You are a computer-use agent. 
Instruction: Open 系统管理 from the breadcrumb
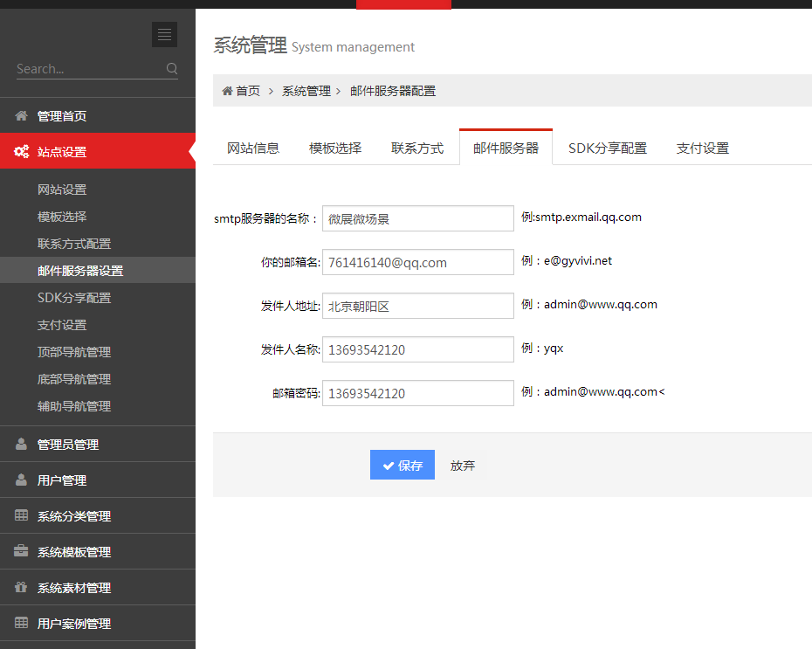coord(306,90)
